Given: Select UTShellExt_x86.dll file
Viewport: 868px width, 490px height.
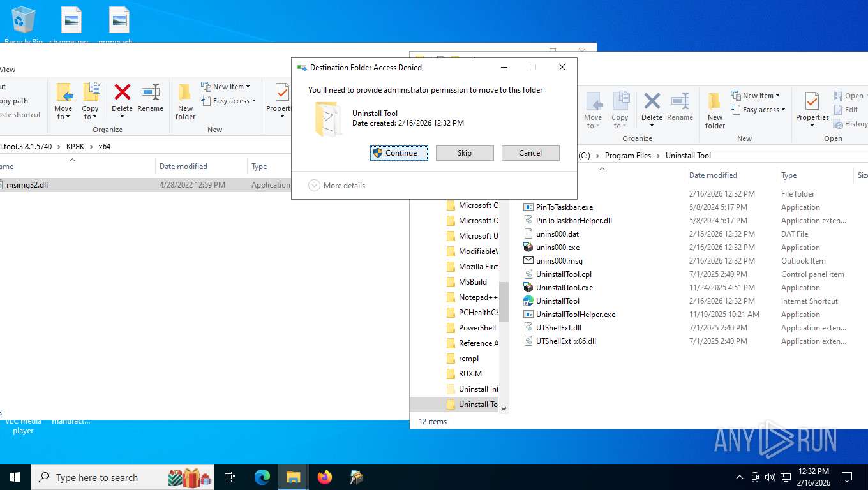Looking at the screenshot, I should [566, 341].
